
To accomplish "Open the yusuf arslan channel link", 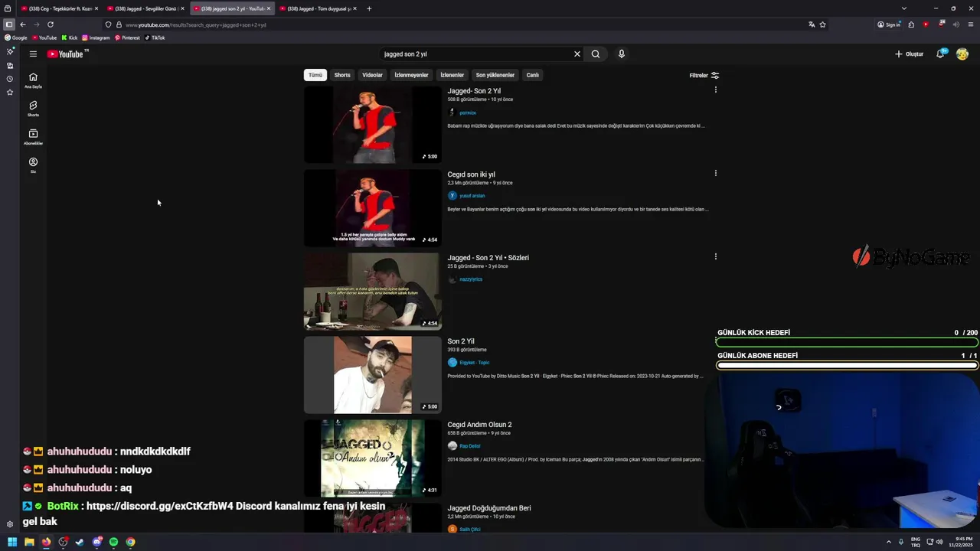I will click(472, 196).
